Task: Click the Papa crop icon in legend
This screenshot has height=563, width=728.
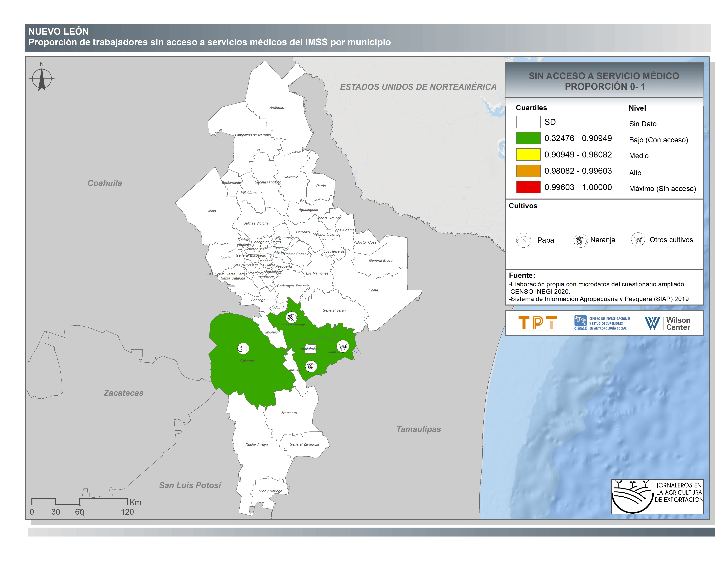Action: [x=523, y=240]
